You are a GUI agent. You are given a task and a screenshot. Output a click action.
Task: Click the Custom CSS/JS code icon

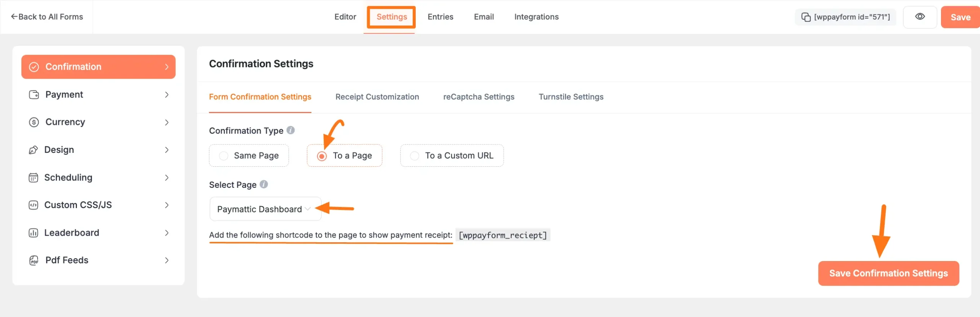pos(33,205)
